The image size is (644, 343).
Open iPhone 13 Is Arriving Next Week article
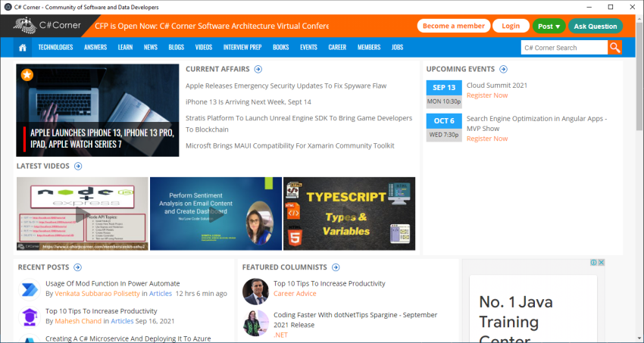249,101
